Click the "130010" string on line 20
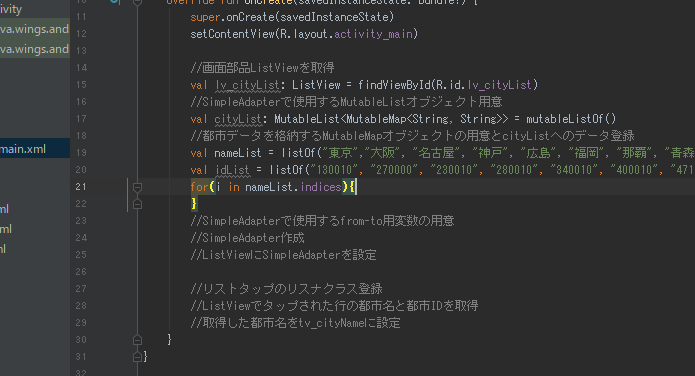695x376 pixels. (x=334, y=170)
